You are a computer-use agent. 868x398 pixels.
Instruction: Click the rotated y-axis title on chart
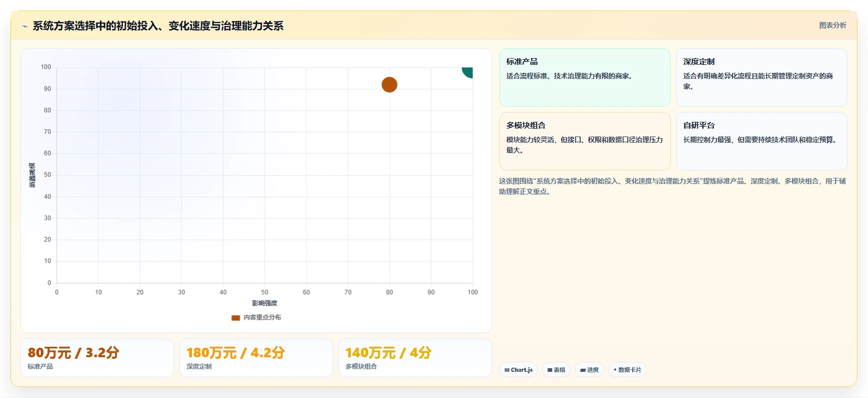click(32, 175)
